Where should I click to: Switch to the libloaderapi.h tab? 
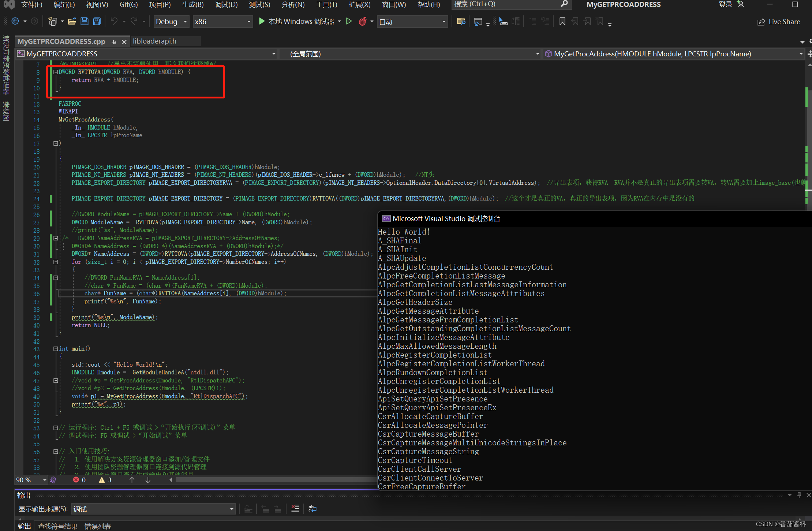pos(154,41)
